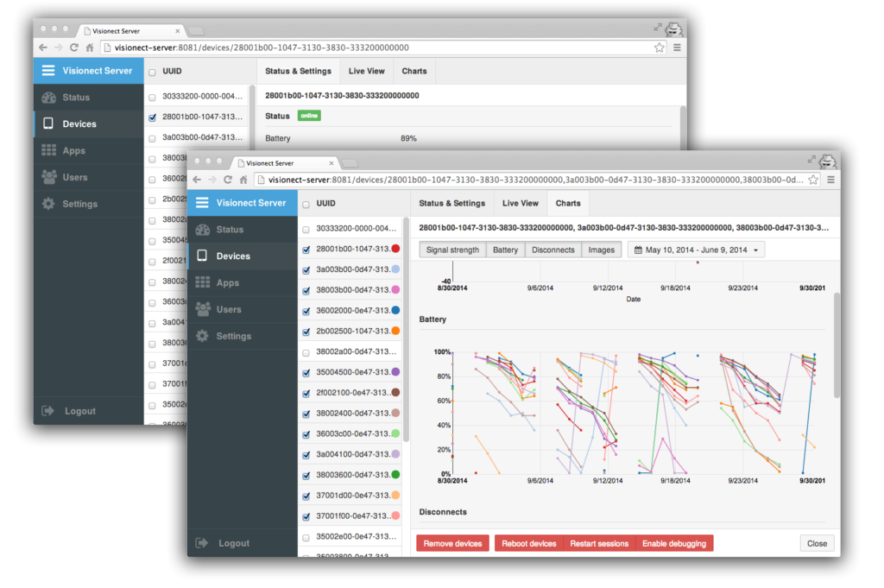
Task: Click the Users people icon in the back window sidebar
Action: (x=49, y=177)
